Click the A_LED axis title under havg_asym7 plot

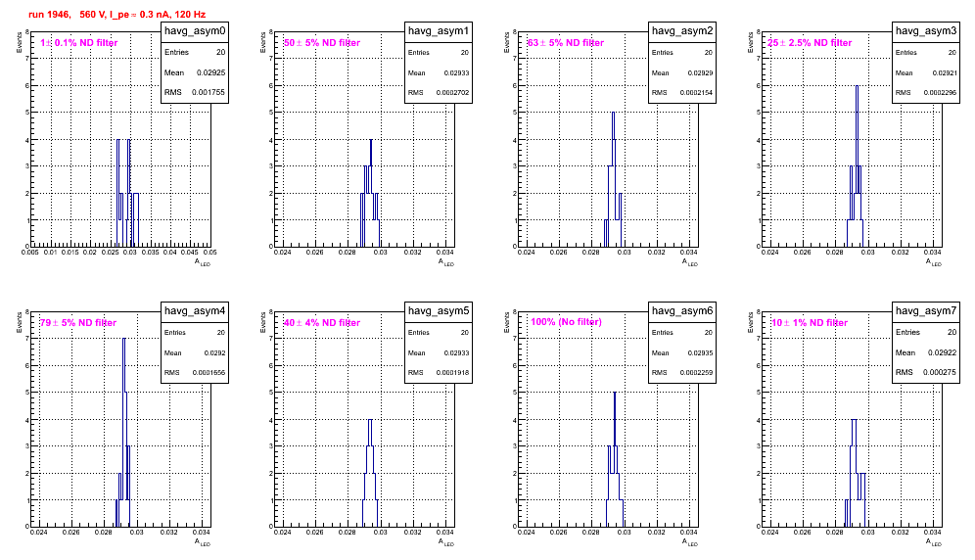pyautogui.click(x=934, y=542)
